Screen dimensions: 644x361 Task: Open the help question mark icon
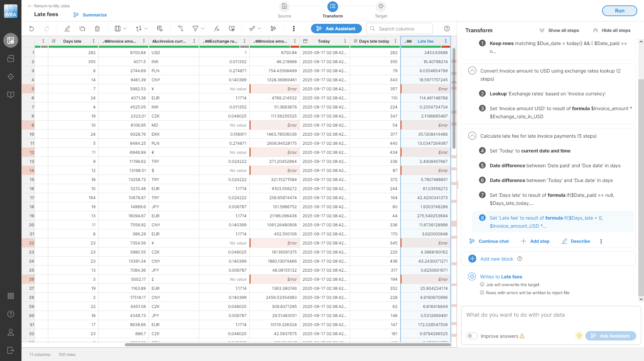point(447,29)
